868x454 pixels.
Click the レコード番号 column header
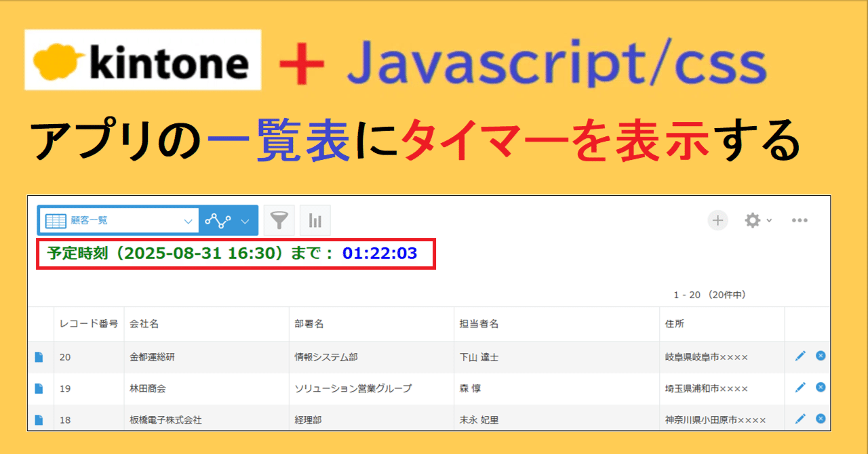[x=89, y=324]
